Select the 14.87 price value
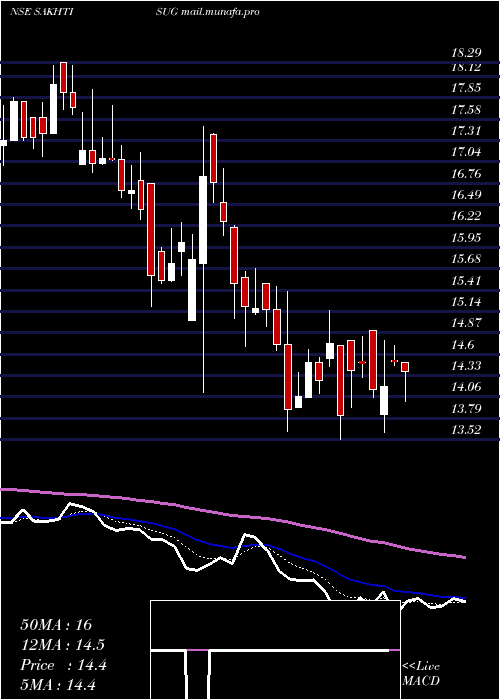 point(466,323)
